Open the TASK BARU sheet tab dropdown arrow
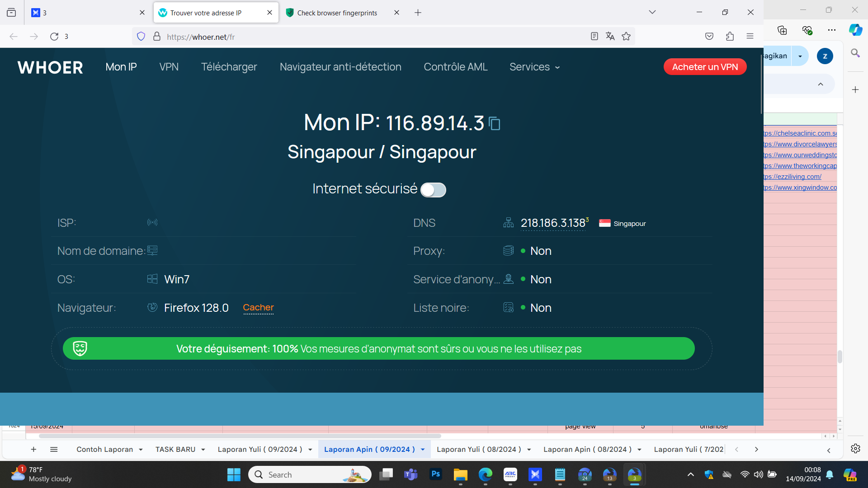This screenshot has width=868, height=488. tap(203, 450)
